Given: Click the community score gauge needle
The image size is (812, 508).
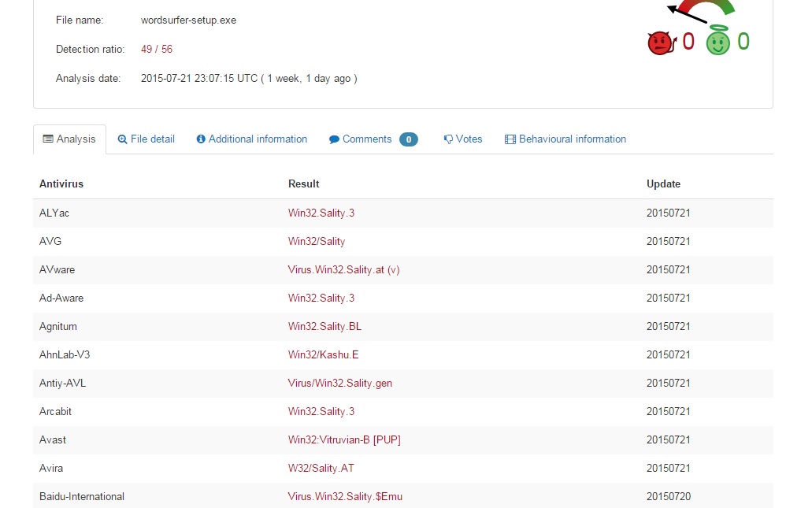Looking at the screenshot, I should [688, 14].
